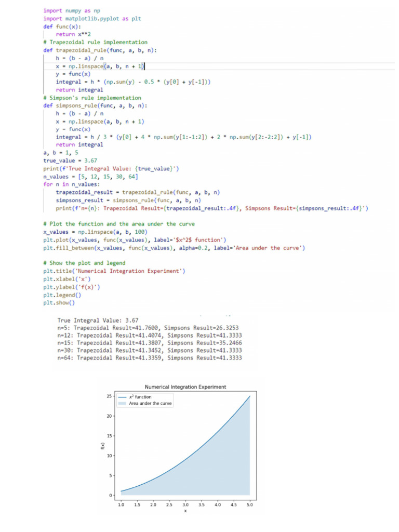Viewport: 399px width, 532px height.
Task: Click the output row starting 'n=64:'
Action: [x=150, y=357]
